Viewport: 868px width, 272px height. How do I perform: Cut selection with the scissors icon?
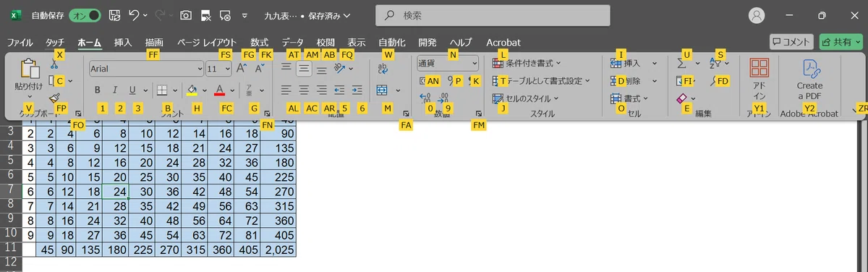click(54, 64)
